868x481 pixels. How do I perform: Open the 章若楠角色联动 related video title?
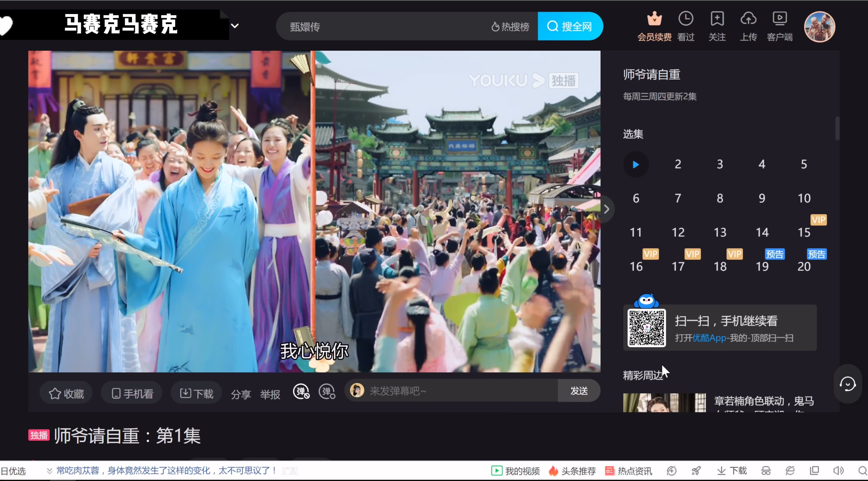pos(764,401)
